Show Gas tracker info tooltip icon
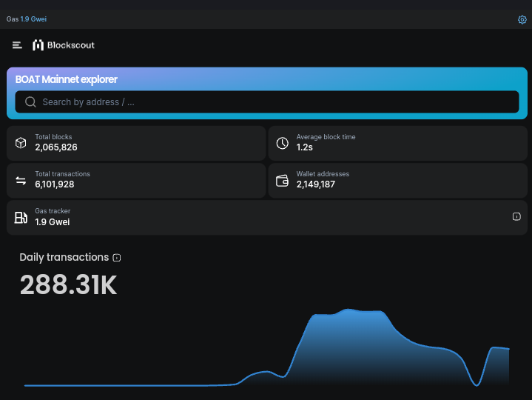The height and width of the screenshot is (400, 532). click(x=516, y=216)
